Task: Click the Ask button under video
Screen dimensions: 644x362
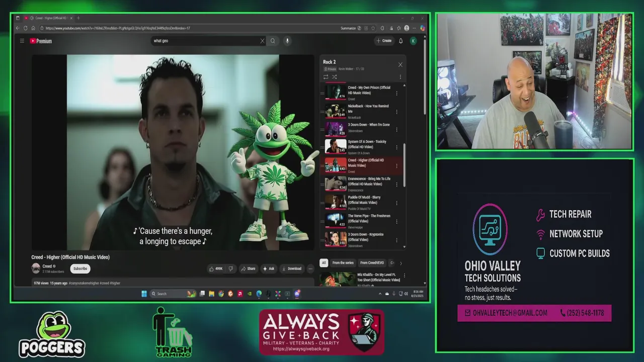Action: 269,268
